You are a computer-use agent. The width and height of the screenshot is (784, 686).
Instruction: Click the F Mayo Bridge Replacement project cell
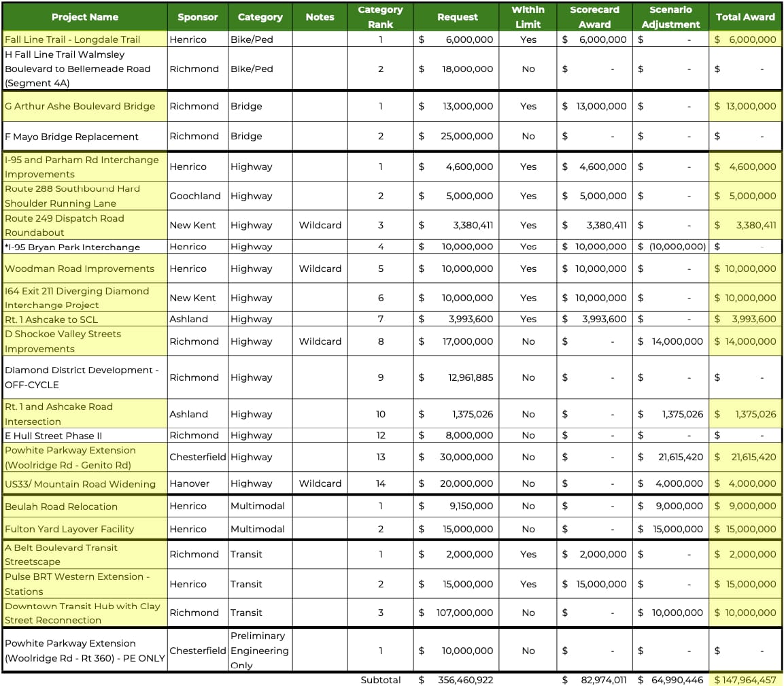(x=71, y=137)
